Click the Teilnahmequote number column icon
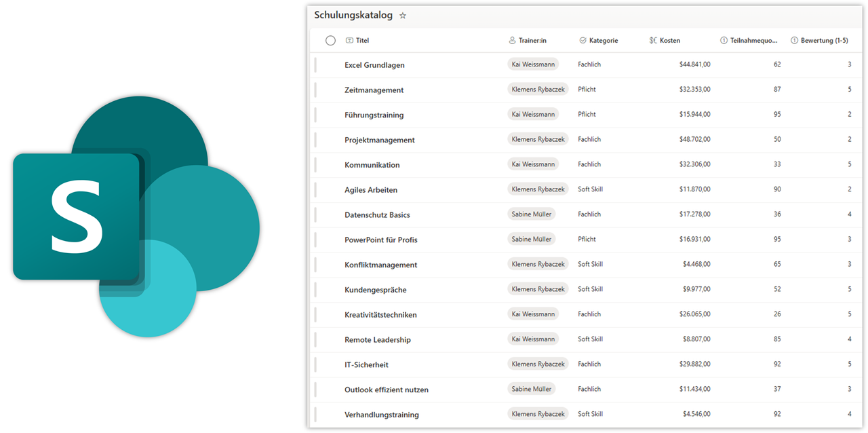868x433 pixels. (724, 41)
